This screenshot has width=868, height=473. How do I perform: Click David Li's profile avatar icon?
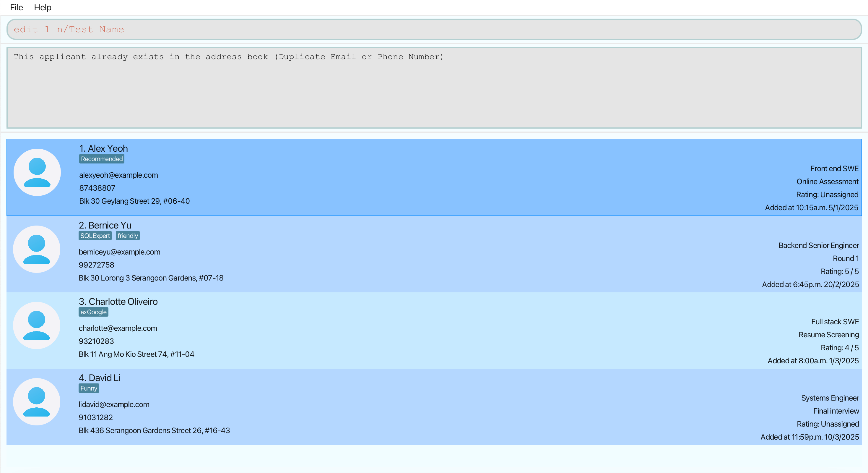tap(37, 401)
